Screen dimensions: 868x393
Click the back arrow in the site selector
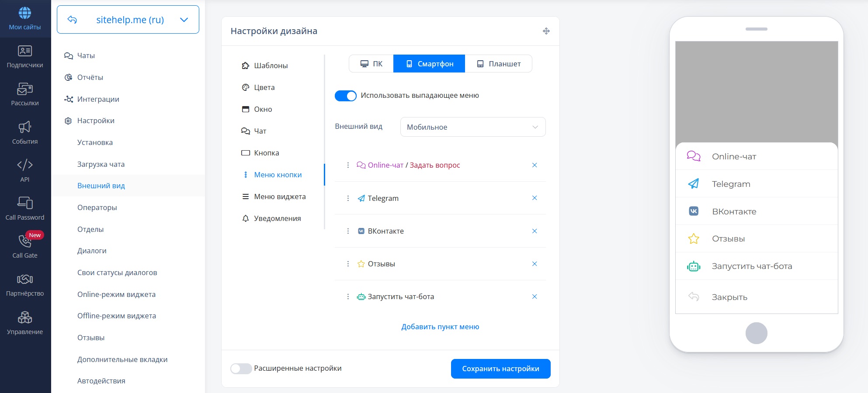[x=73, y=20]
